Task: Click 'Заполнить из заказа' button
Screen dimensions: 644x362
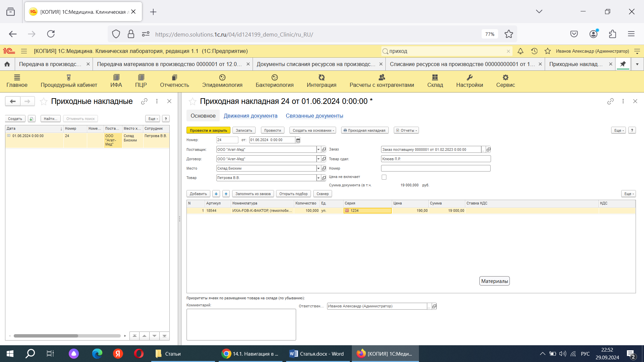Action: click(x=253, y=194)
